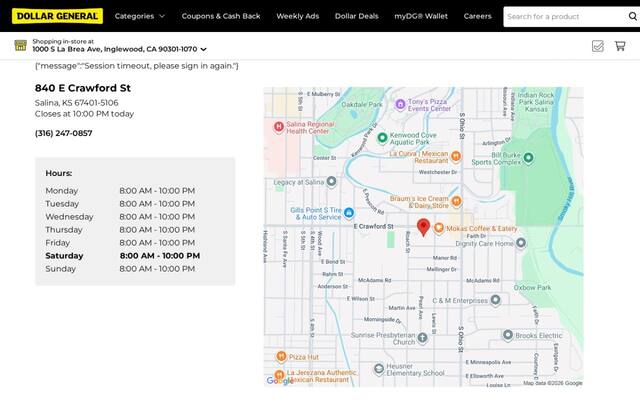Viewport: 640px width, 400px height.
Task: Click Sunday 8:00 AM - 10:00 PM
Action: click(x=120, y=269)
